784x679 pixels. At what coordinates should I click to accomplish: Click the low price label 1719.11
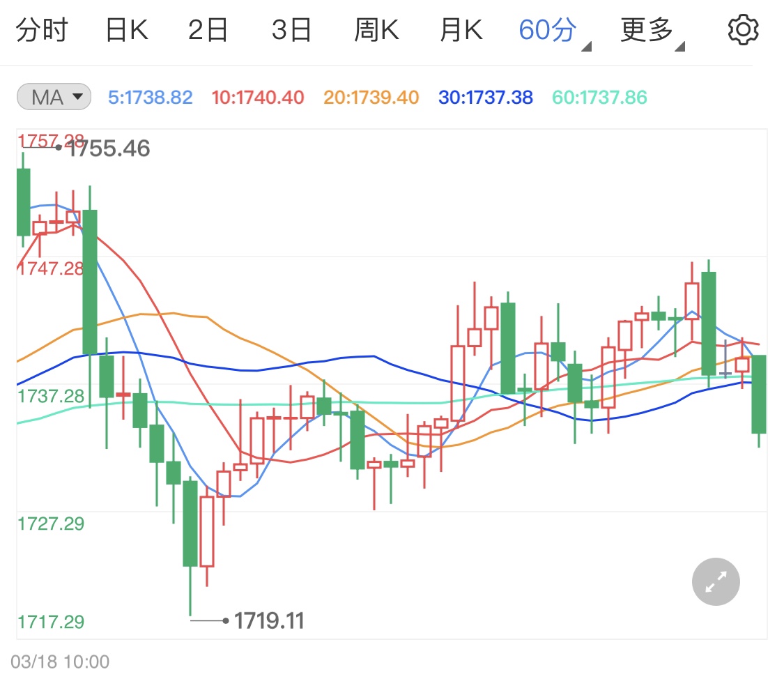coord(269,621)
